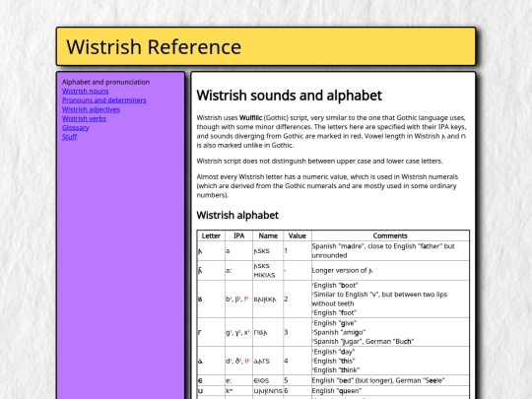Open Pronouns and determiners page
Image resolution: width=532 pixels, height=399 pixels.
coord(103,100)
